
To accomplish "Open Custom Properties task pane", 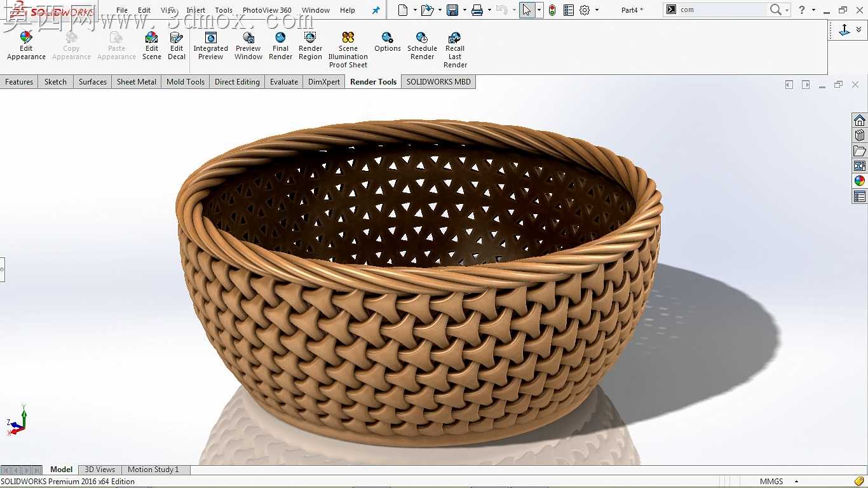I will click(x=860, y=196).
